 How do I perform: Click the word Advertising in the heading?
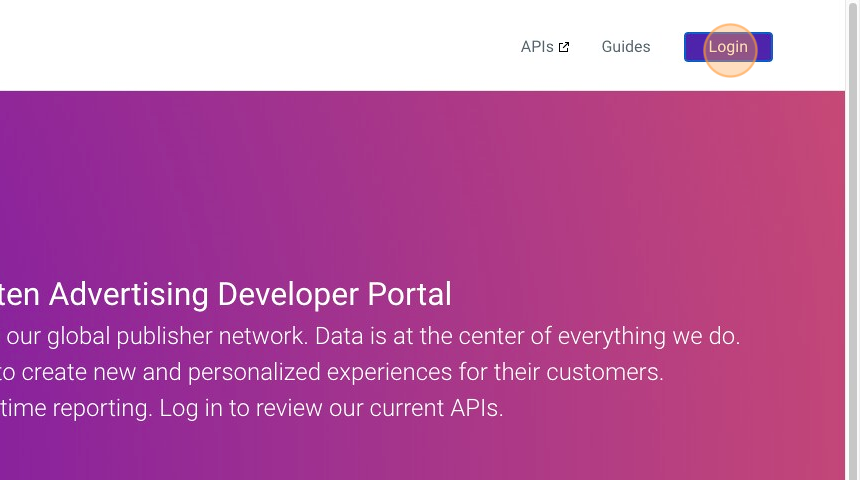129,294
